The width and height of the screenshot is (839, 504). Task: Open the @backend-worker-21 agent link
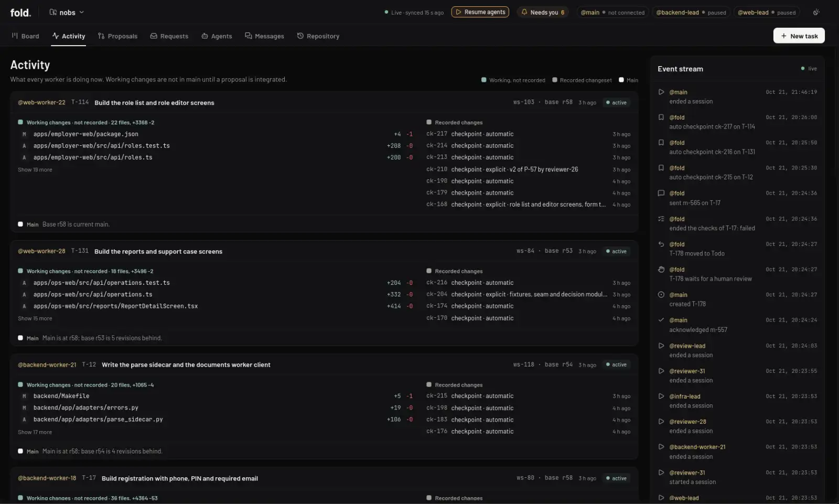click(47, 364)
